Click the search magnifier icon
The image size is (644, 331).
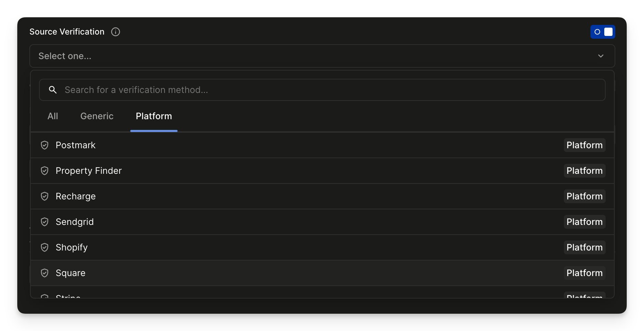53,90
